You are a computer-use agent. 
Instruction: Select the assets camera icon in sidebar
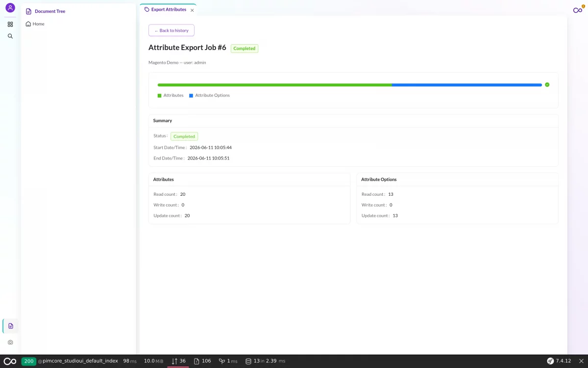10,342
